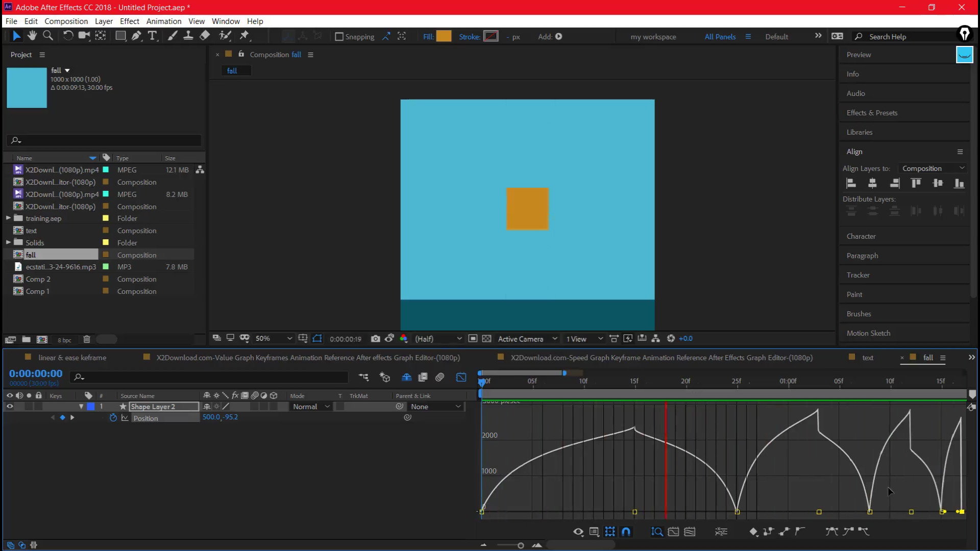
Task: Select the Hand tool
Action: click(32, 36)
